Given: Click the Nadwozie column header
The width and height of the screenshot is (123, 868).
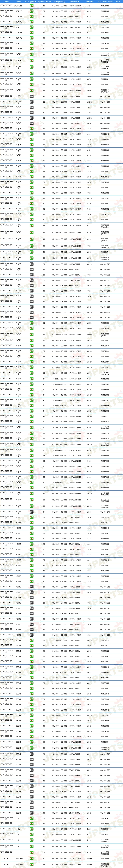Looking at the screenshot, I should (x=89, y=2).
